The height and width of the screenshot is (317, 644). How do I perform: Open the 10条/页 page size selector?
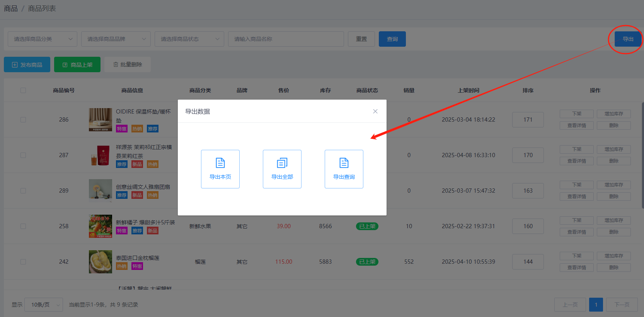coord(44,305)
